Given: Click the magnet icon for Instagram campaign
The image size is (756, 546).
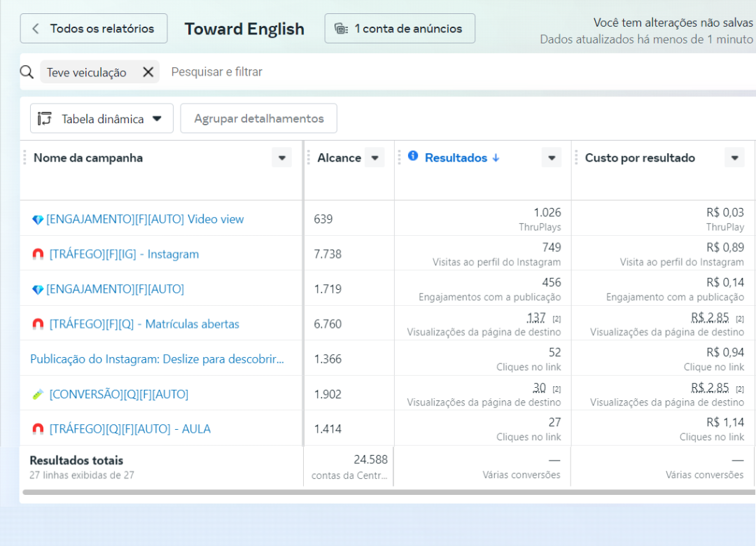Looking at the screenshot, I should click(x=38, y=254).
